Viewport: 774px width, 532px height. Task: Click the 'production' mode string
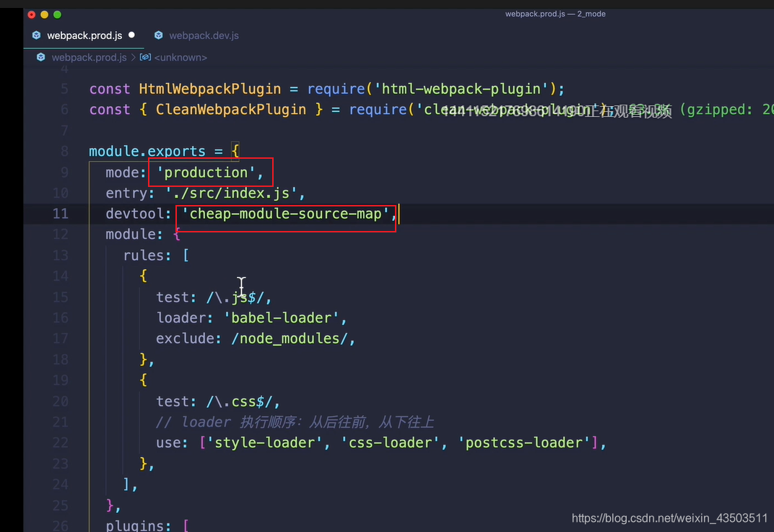[206, 173]
